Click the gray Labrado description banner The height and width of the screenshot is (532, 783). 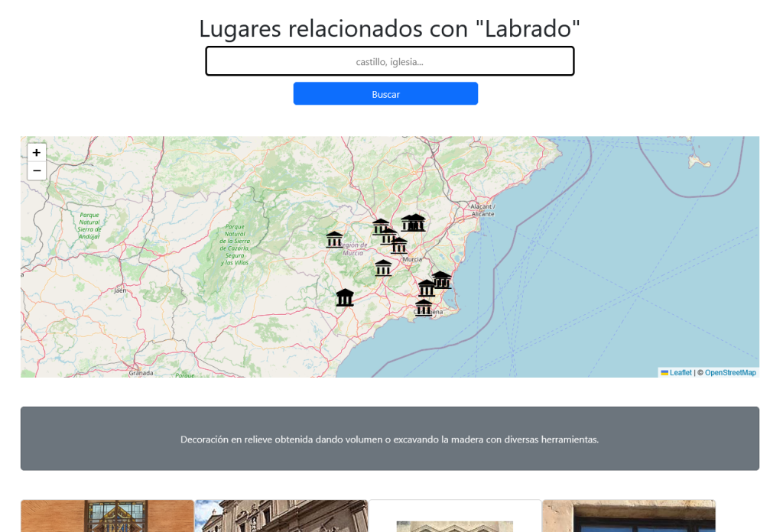click(389, 439)
